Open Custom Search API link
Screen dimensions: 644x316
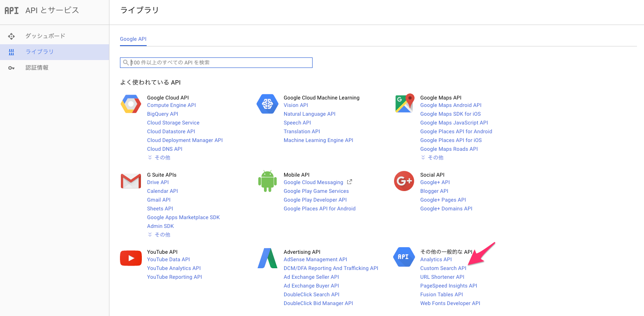[443, 268]
